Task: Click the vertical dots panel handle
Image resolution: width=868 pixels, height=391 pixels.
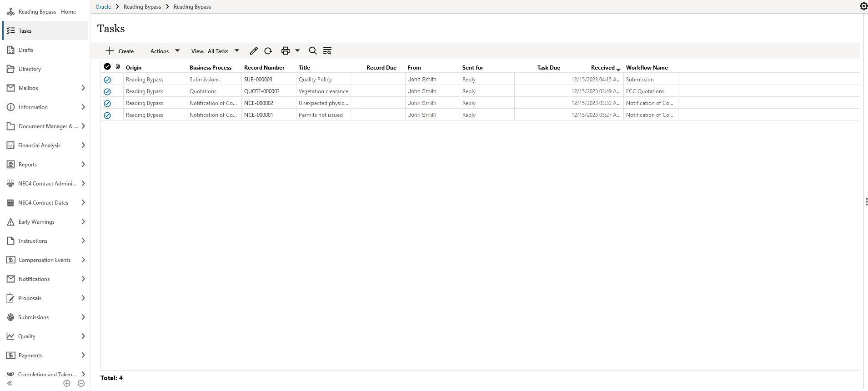Action: coord(866,201)
